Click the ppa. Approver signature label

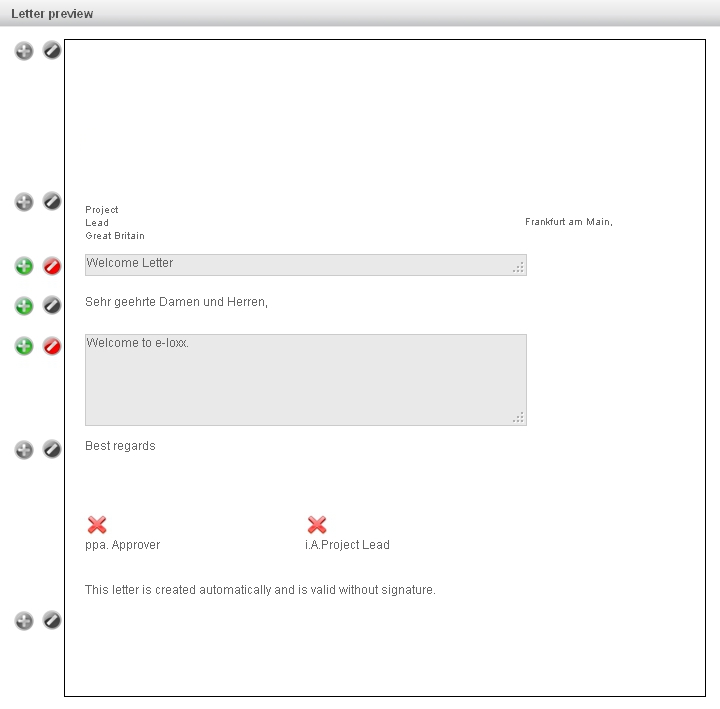click(123, 545)
